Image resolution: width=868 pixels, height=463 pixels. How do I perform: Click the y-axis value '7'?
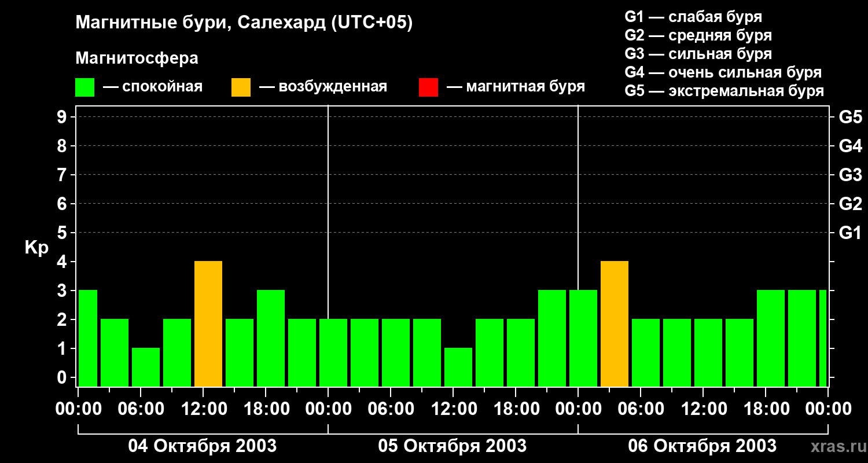tap(63, 175)
